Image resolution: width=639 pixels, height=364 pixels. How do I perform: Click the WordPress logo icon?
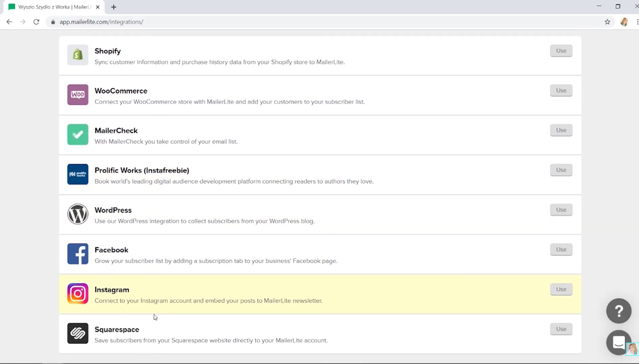[x=78, y=214]
